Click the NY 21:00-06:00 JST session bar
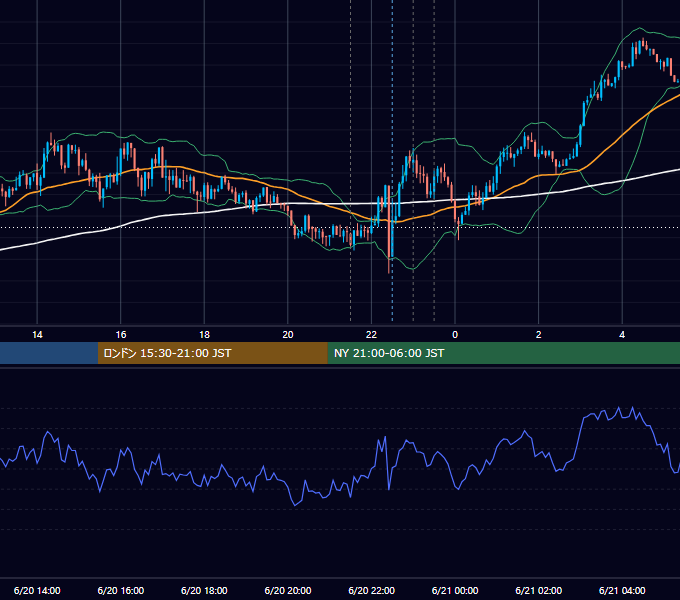 (503, 353)
